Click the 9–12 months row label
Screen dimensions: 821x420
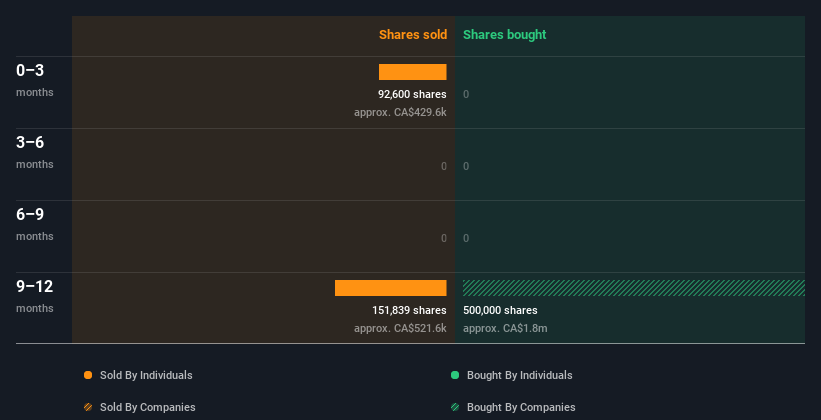pos(35,296)
